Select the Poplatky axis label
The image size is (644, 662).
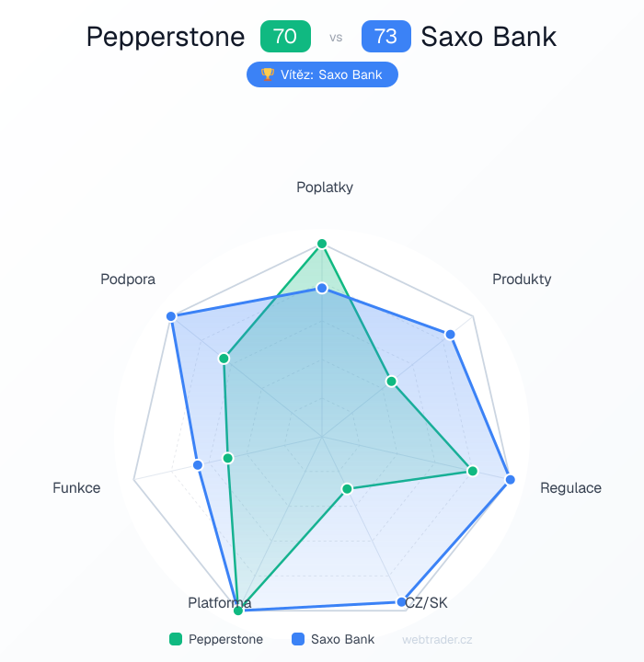point(325,188)
